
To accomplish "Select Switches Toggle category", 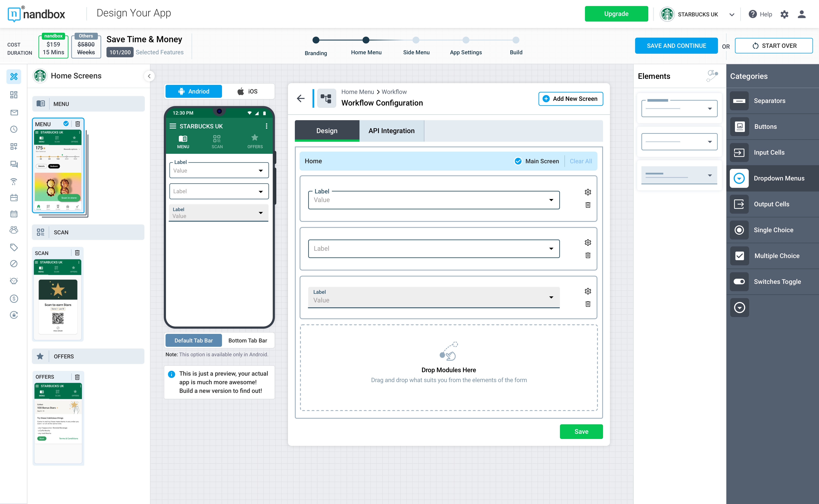I will [x=773, y=282].
